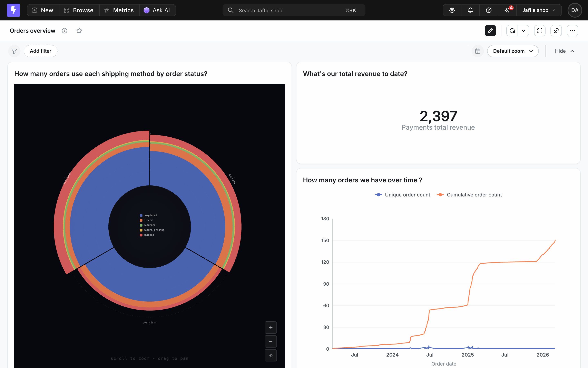Screen dimensions: 588x368
Task: Click the shipped legend swatch
Action: pos(141,235)
